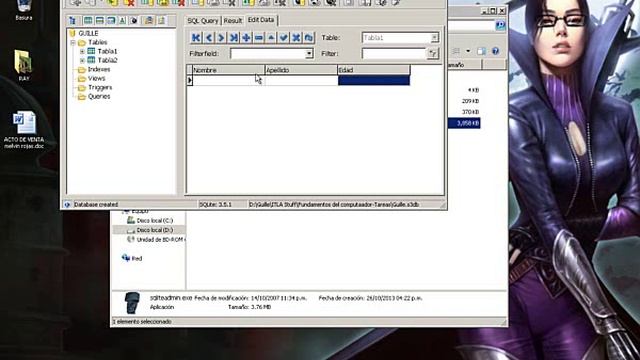Expand the Tabla2 tree node
The height and width of the screenshot is (360, 640).
click(x=82, y=60)
